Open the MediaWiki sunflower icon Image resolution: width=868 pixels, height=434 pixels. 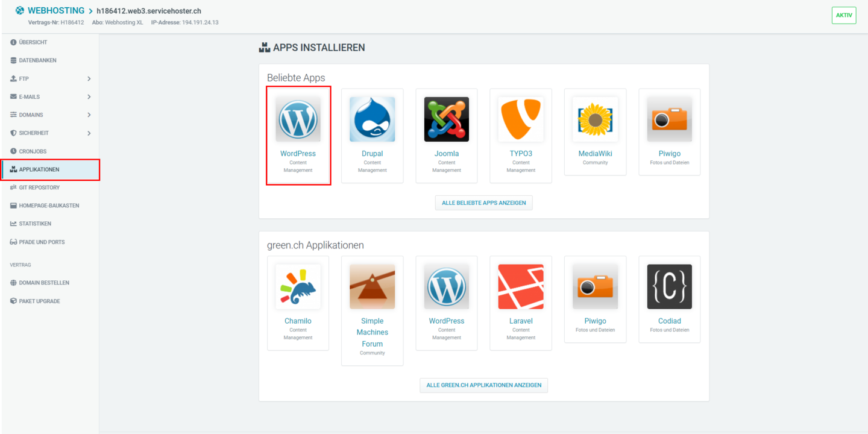click(596, 119)
